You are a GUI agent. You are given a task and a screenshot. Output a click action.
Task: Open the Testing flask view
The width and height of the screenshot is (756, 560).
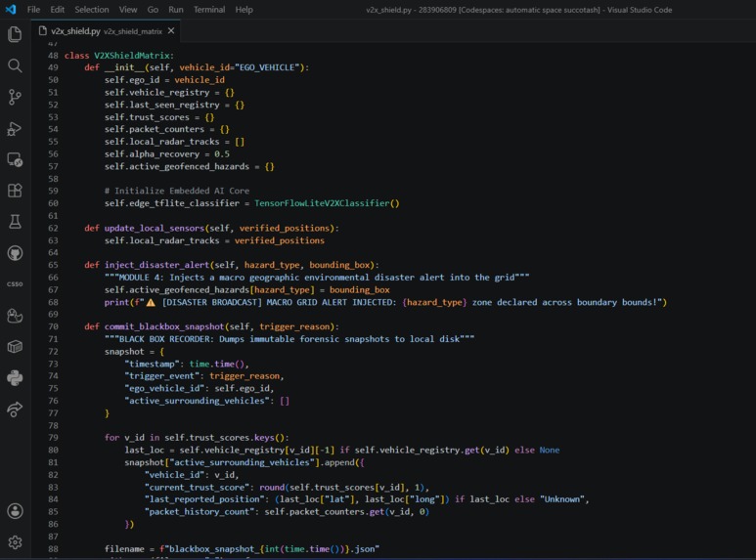[x=15, y=222]
